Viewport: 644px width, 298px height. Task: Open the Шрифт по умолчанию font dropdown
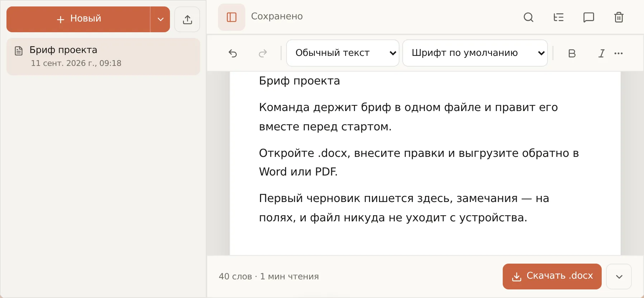point(475,53)
